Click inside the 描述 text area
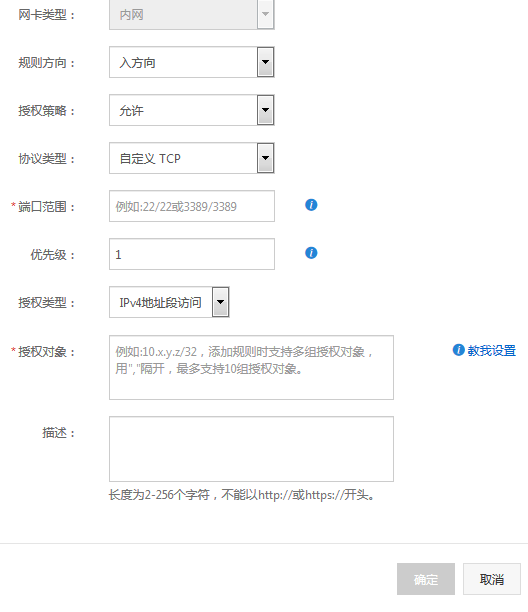 pyautogui.click(x=251, y=449)
